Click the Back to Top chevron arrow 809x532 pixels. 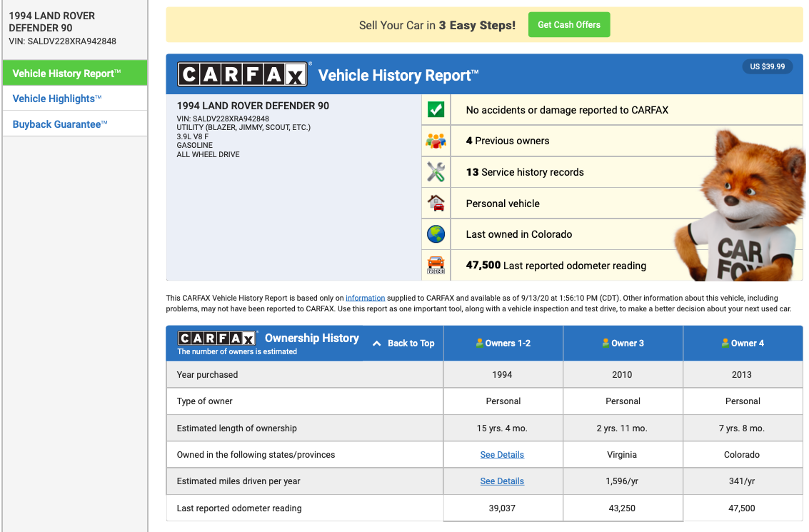(376, 343)
